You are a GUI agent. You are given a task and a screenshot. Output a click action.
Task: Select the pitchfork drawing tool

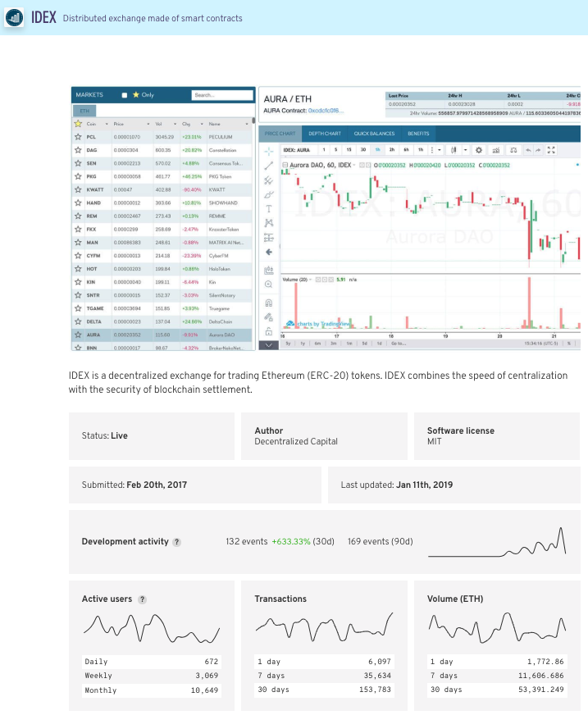269,180
